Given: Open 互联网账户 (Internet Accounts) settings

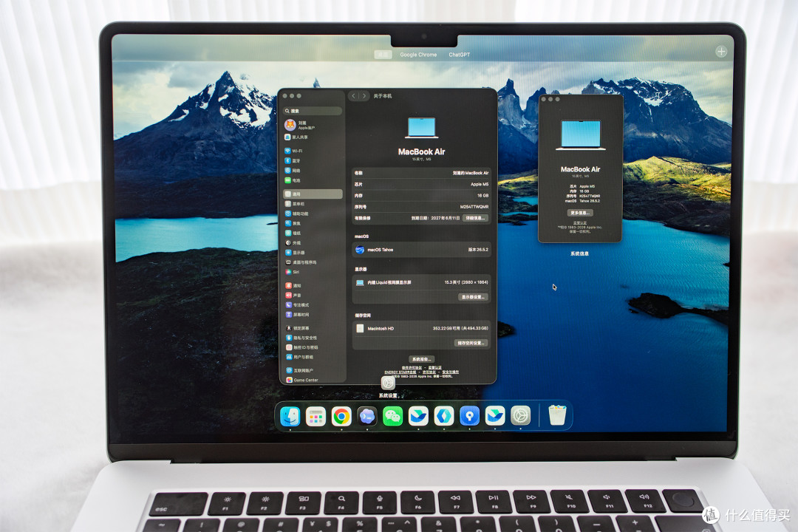Looking at the screenshot, I should coord(299,371).
